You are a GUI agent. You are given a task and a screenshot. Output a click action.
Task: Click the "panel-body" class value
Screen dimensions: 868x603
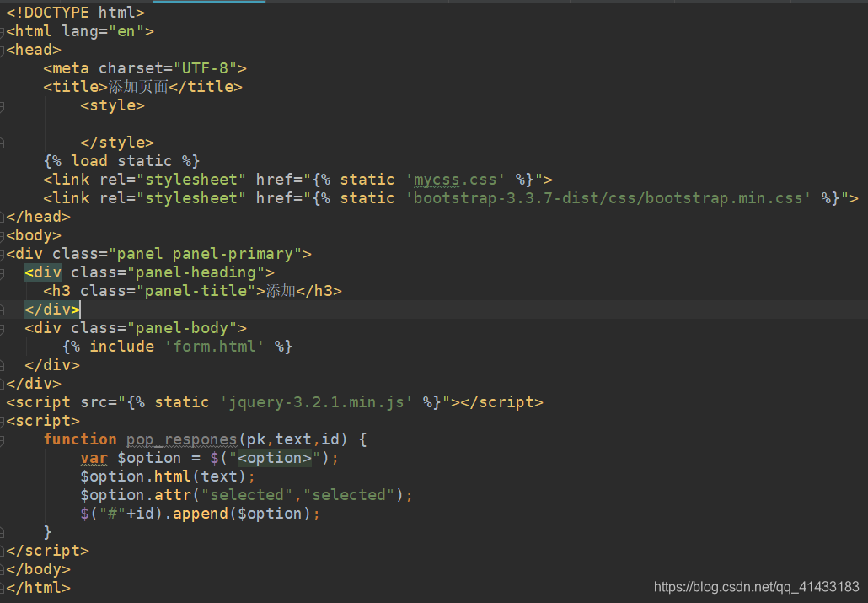[x=182, y=328]
